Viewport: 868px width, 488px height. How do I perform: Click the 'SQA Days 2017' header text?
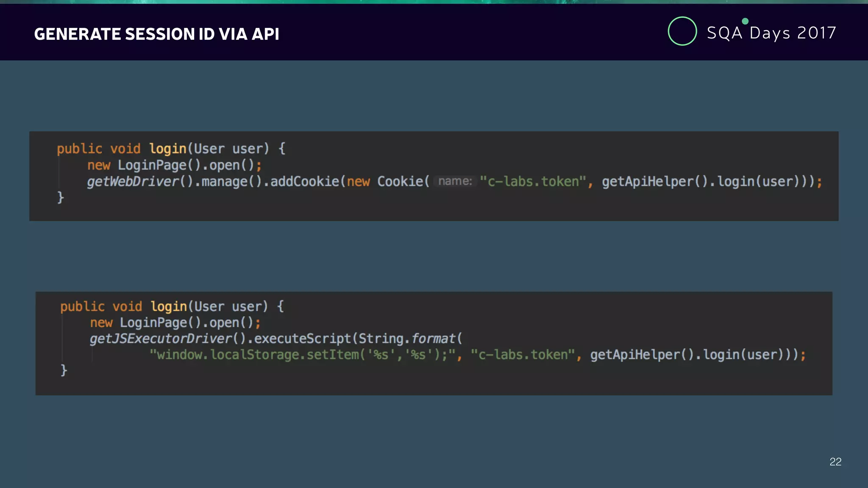pos(771,33)
